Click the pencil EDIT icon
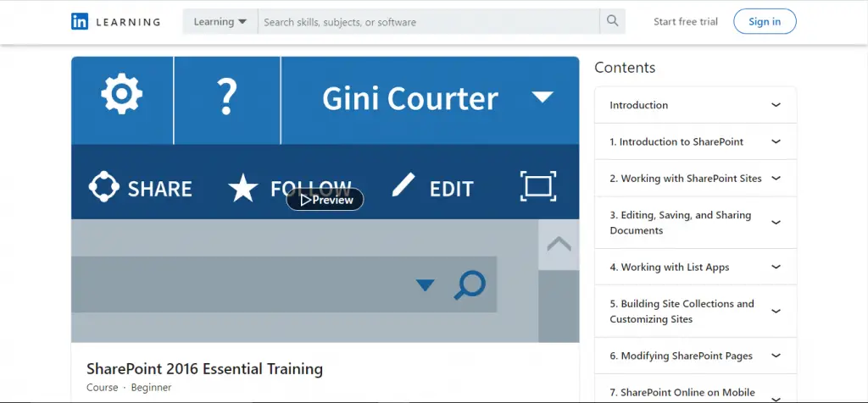 click(x=404, y=185)
